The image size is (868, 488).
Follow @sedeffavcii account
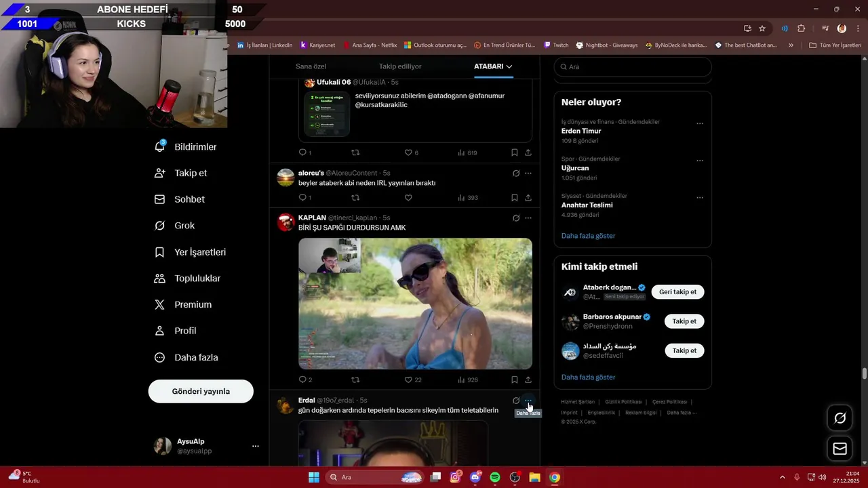click(684, 350)
